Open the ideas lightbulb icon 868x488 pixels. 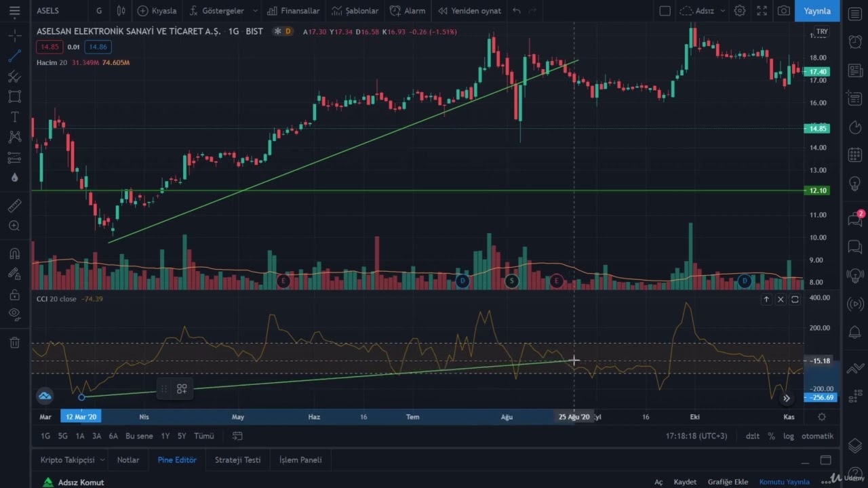tap(855, 184)
